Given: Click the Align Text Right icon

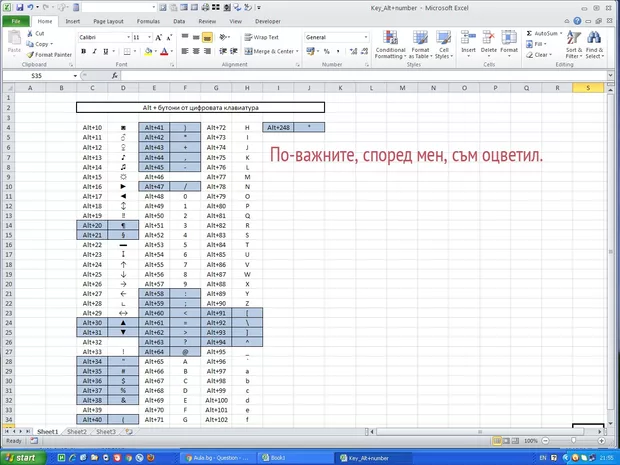Looking at the screenshot, I should tap(207, 51).
